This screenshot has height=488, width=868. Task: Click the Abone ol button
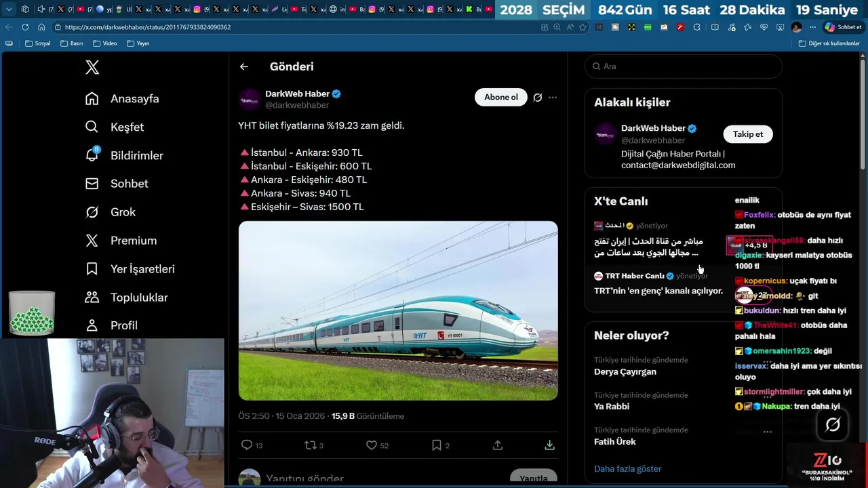tap(501, 97)
